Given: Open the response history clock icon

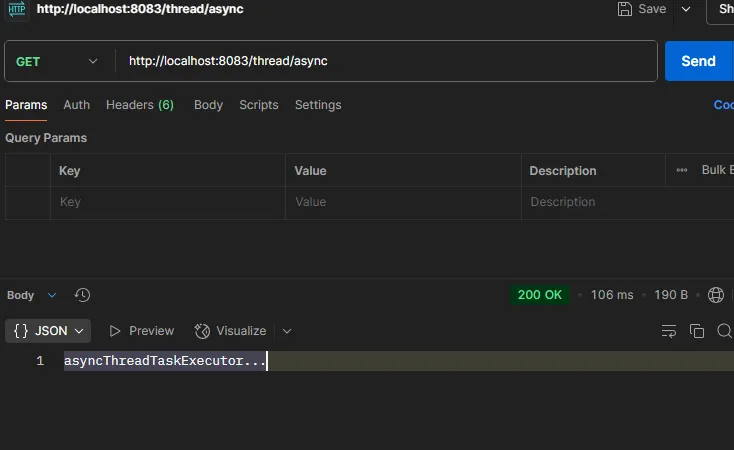Looking at the screenshot, I should (x=82, y=295).
